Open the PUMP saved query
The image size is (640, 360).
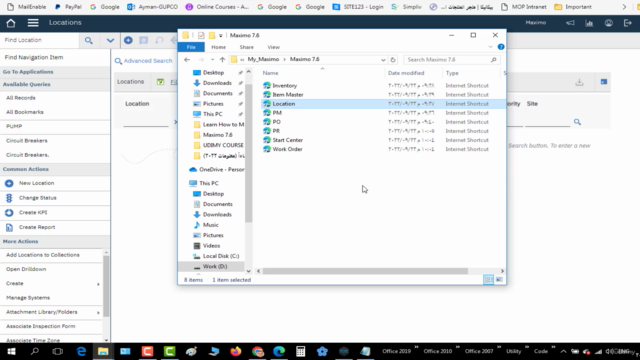pos(14,127)
